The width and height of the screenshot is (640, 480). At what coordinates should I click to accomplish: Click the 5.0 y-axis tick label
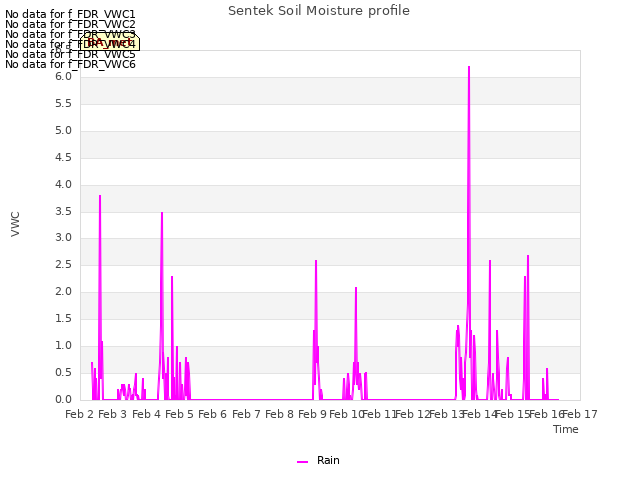pos(63,131)
